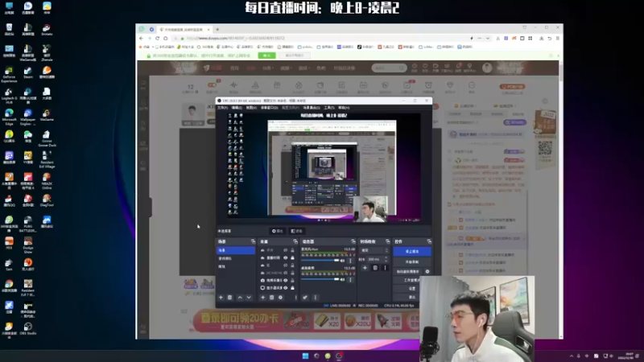The width and height of the screenshot is (644, 362).
Task: Toggle lock on the first source row
Action: tap(292, 250)
